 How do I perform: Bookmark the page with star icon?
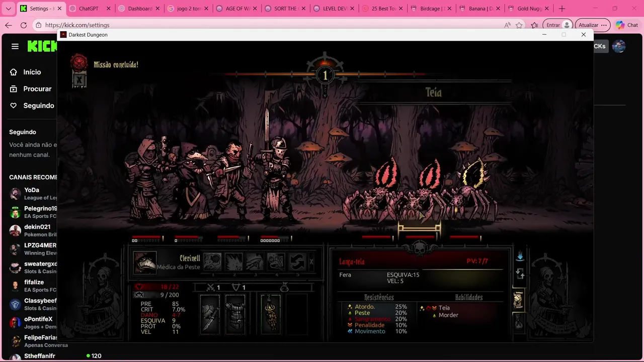[x=519, y=25]
